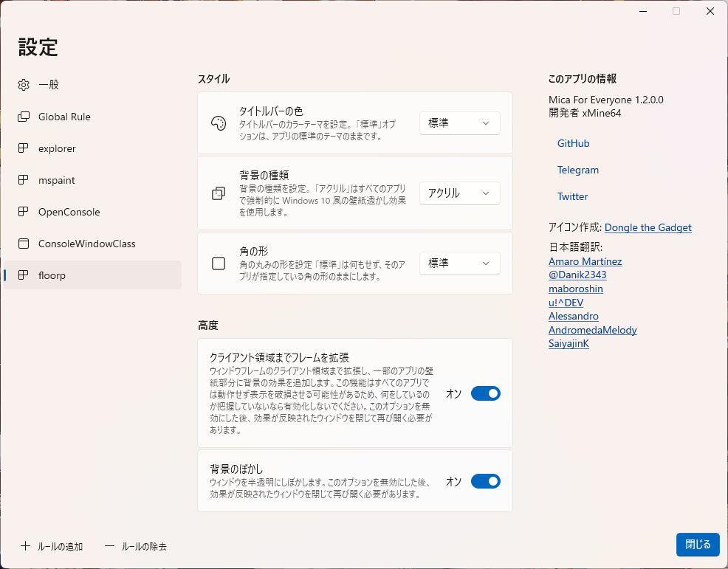Click the palette icon for タイトルバーの色
The image size is (728, 569).
pos(219,123)
